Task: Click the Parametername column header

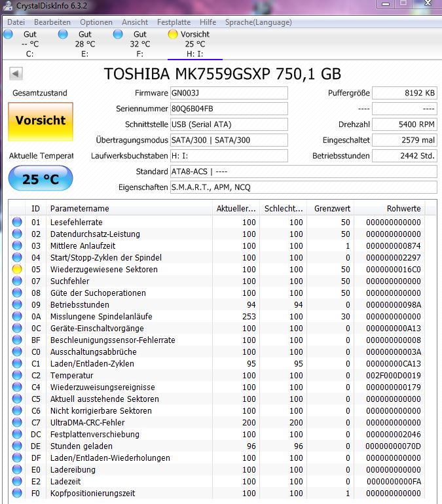Action: 129,209
